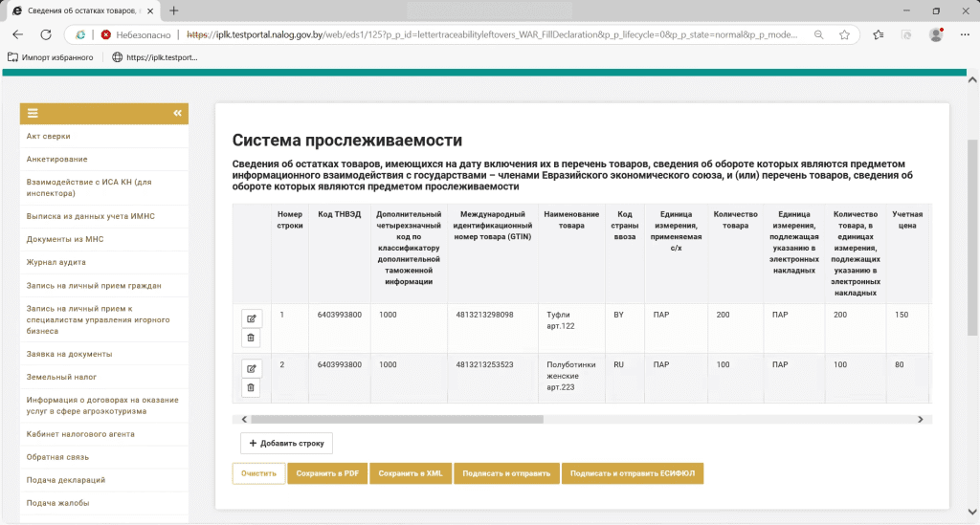Image resolution: width=980 pixels, height=525 pixels.
Task: Reload the current page
Action: tap(46, 35)
